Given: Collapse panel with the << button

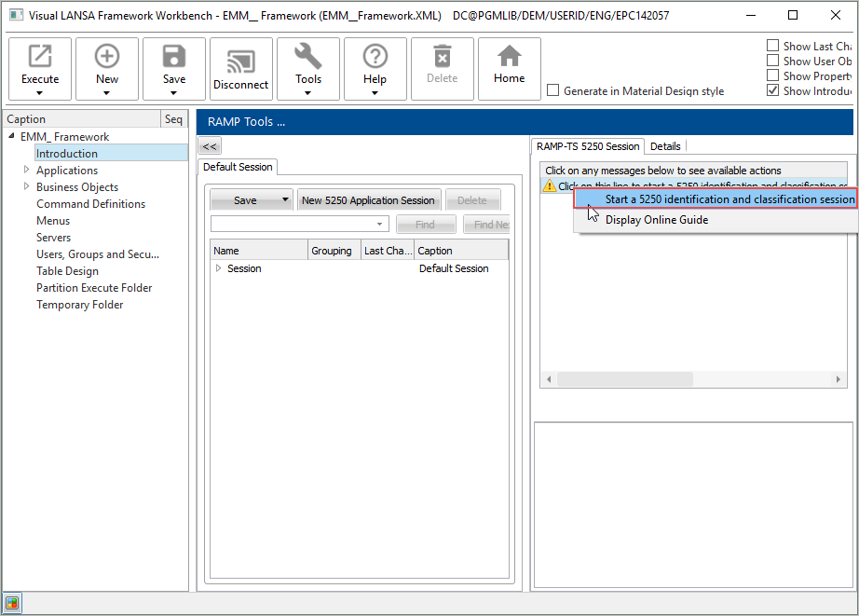Looking at the screenshot, I should (211, 146).
